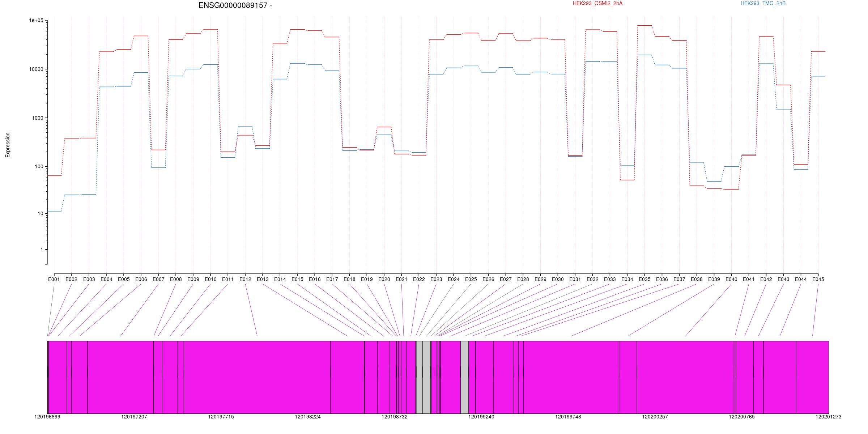Click exon label E007

pos(158,279)
